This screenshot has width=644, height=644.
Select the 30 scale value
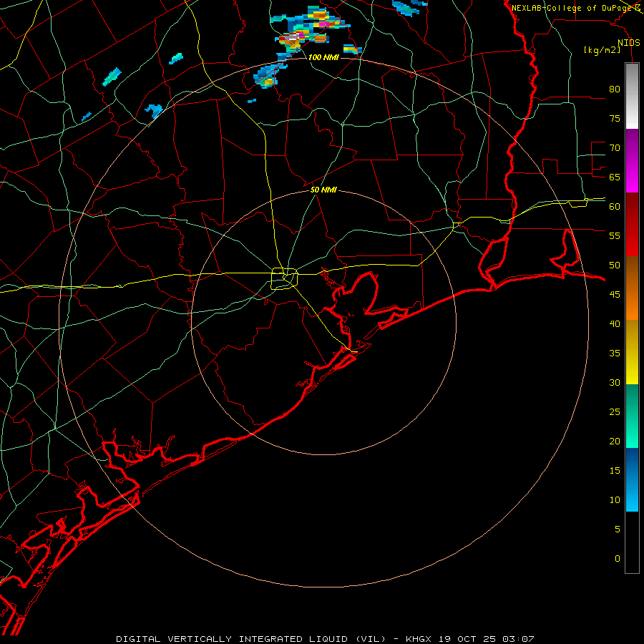pyautogui.click(x=615, y=382)
